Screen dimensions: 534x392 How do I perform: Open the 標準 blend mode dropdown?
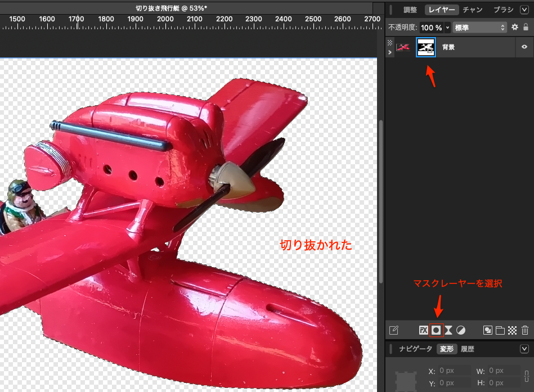[x=479, y=28]
